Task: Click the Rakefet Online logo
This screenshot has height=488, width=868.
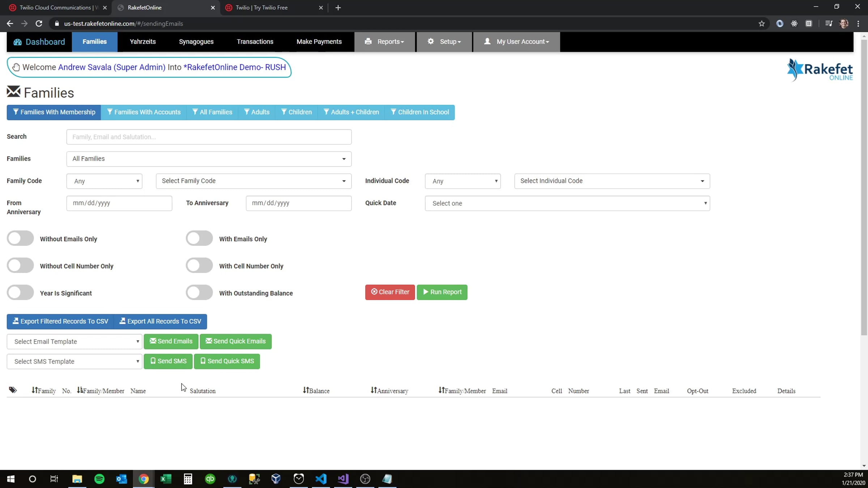Action: point(820,70)
